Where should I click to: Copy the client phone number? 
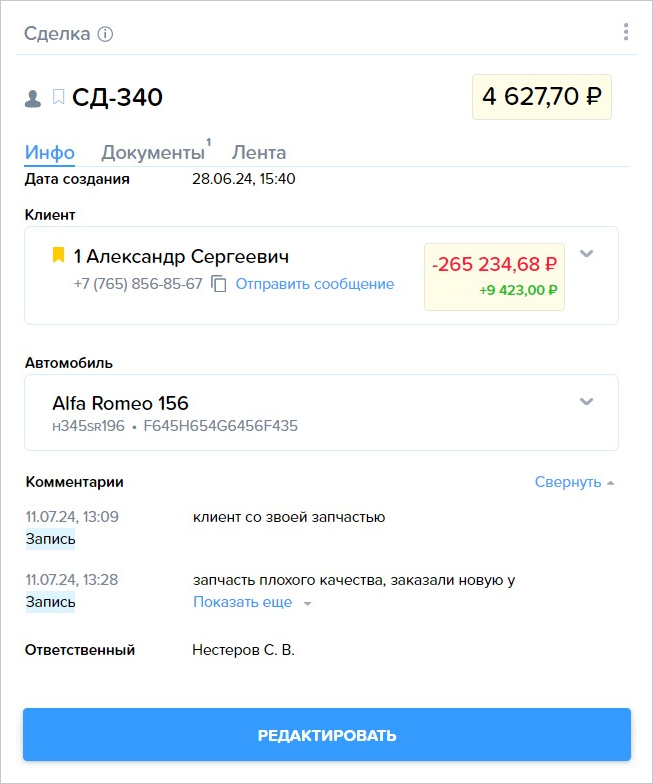218,284
